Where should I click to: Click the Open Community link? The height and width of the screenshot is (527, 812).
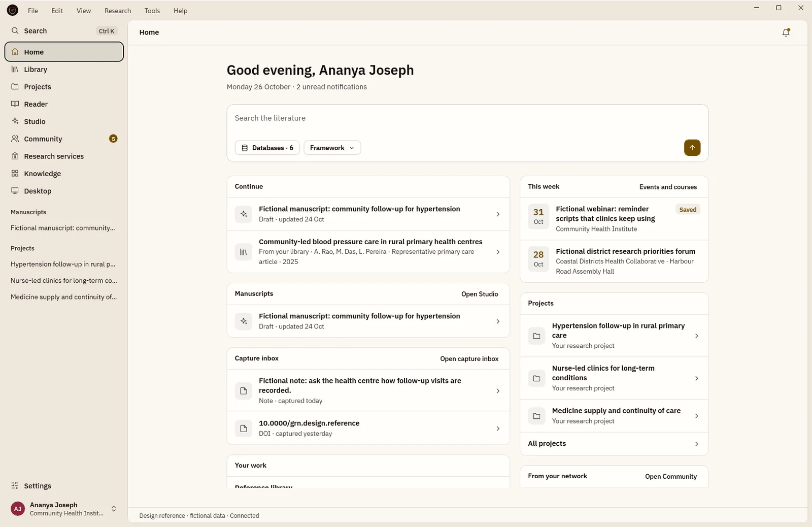[671, 476]
